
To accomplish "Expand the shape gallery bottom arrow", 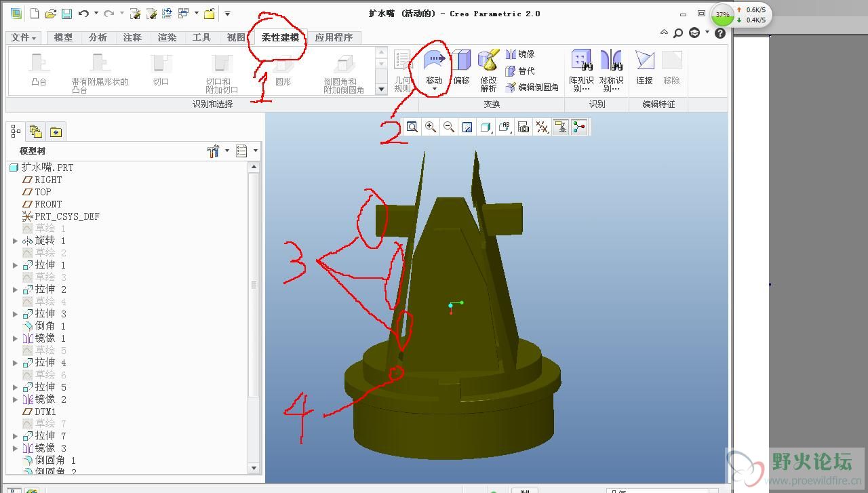I will point(381,89).
